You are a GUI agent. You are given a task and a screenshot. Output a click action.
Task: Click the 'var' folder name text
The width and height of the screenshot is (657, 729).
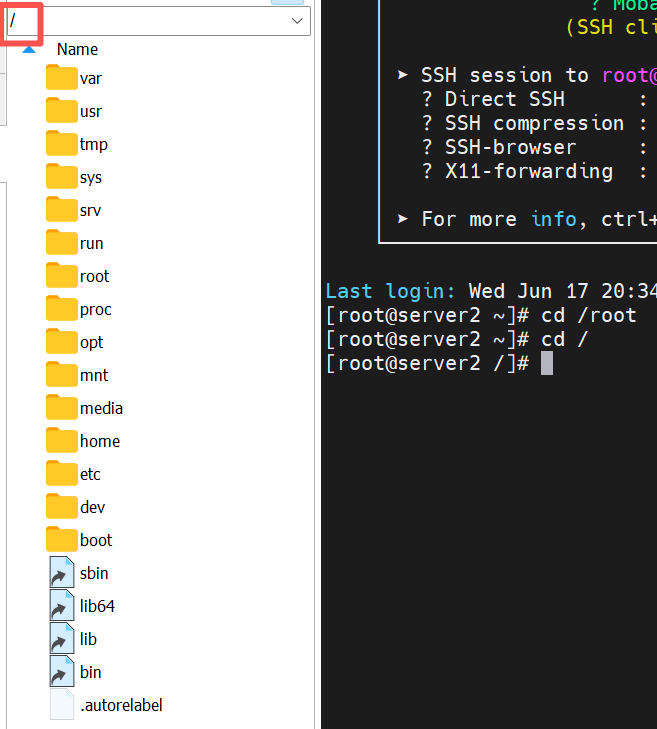pyautogui.click(x=91, y=78)
